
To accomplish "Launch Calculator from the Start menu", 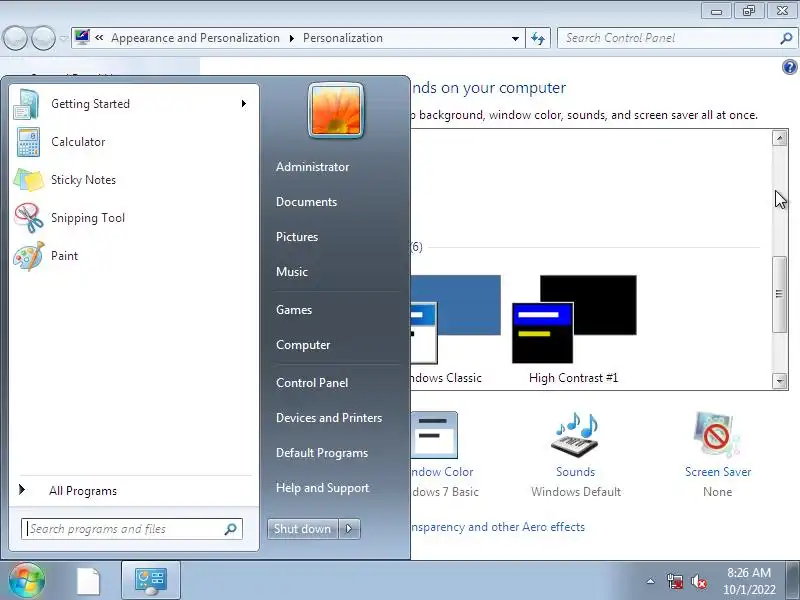I will pos(133,142).
